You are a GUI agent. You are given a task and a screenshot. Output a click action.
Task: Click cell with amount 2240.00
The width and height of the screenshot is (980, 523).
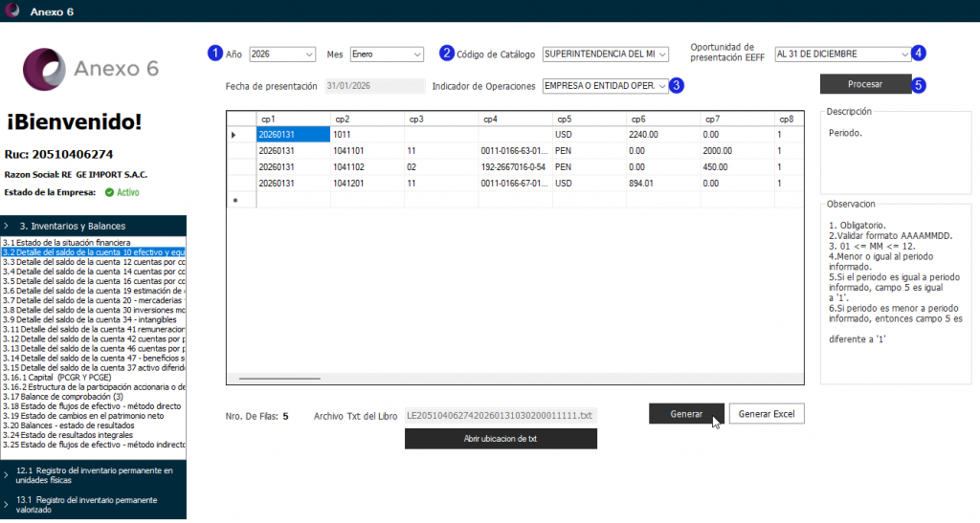pyautogui.click(x=663, y=135)
